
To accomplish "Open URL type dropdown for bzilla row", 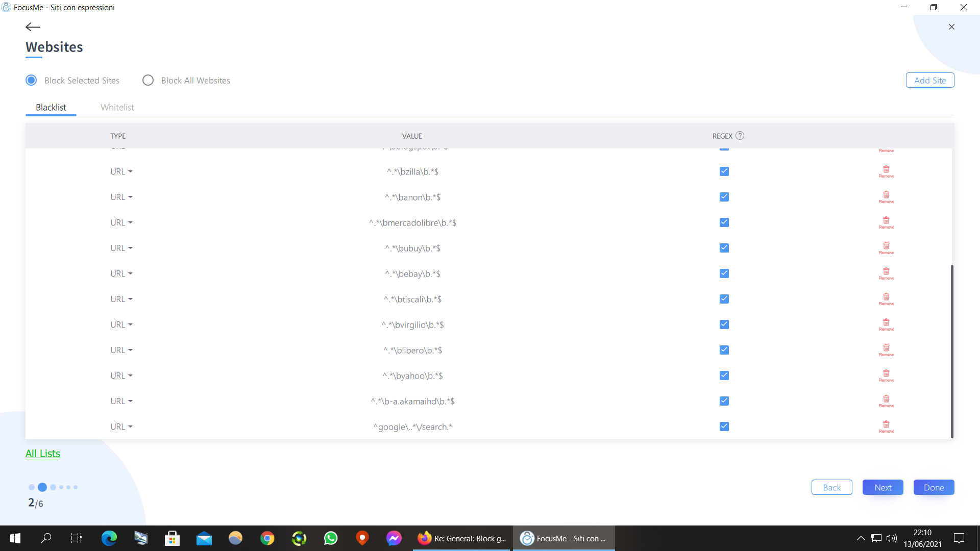I will (x=121, y=171).
